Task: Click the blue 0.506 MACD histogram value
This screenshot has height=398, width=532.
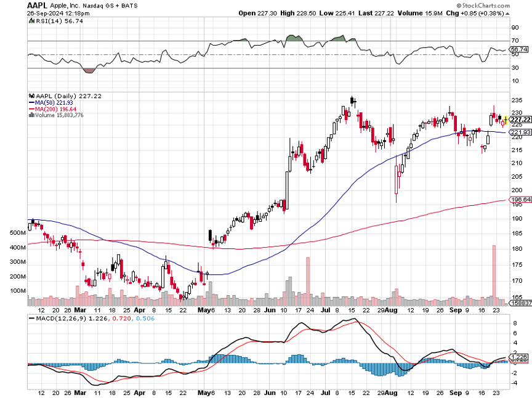Action: pos(145,319)
